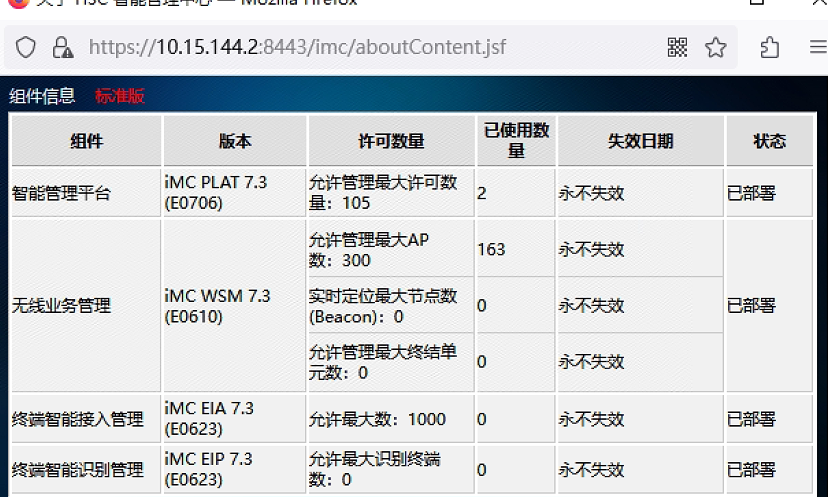The height and width of the screenshot is (497, 828).
Task: Select the iMC EIP 7.3 (E0623) version cell
Action: [234, 469]
